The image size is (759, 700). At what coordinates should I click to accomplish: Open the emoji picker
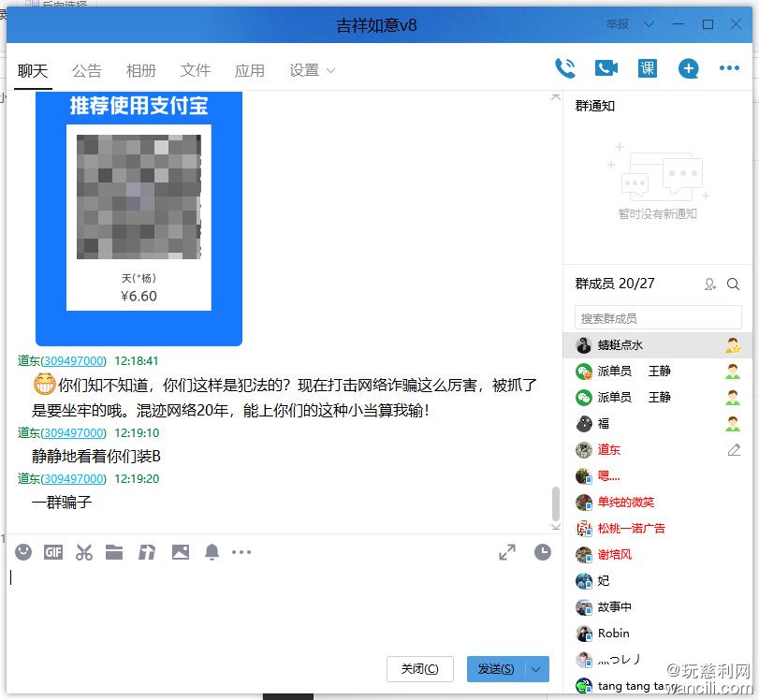pos(23,552)
